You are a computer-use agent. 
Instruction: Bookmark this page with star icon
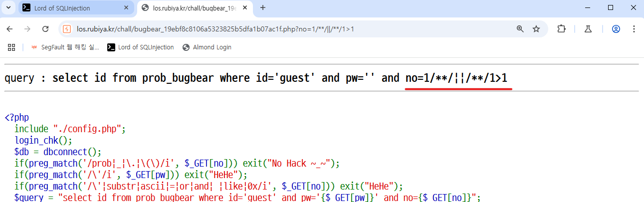click(536, 29)
